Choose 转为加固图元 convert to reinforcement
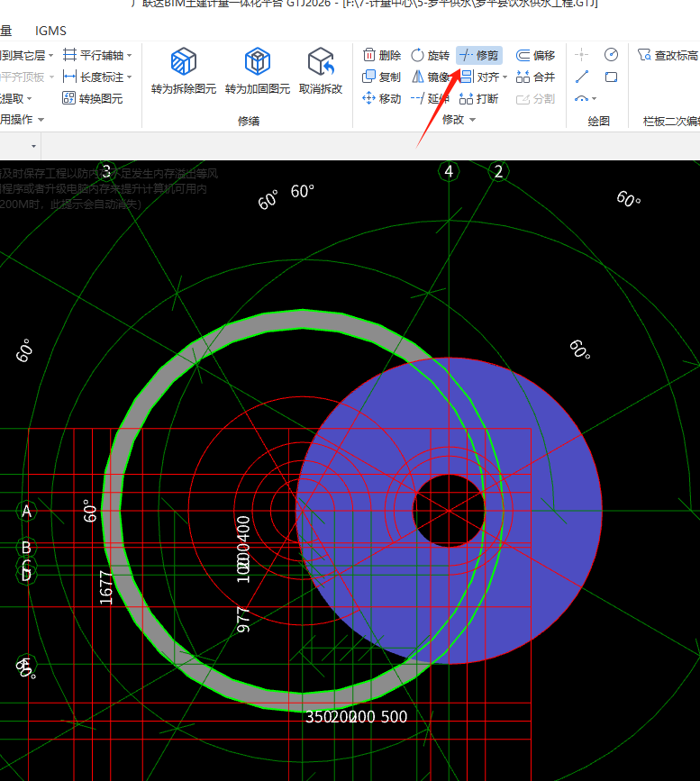The width and height of the screenshot is (700, 781). tap(257, 71)
